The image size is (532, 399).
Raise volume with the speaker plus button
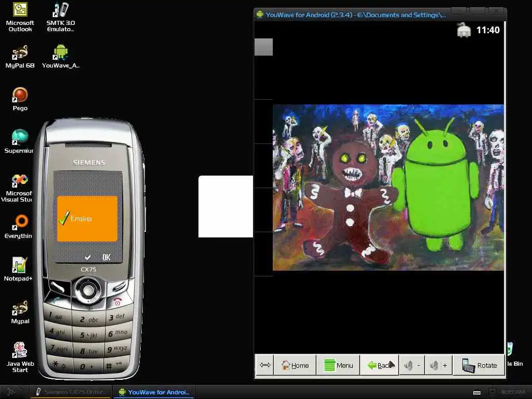coord(438,365)
